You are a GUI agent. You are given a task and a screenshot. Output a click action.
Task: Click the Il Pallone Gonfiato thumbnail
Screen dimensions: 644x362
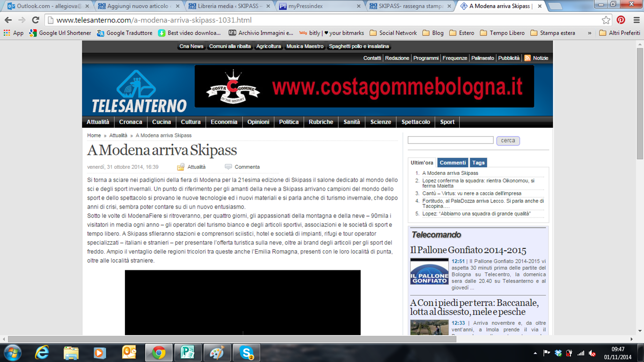pos(429,271)
